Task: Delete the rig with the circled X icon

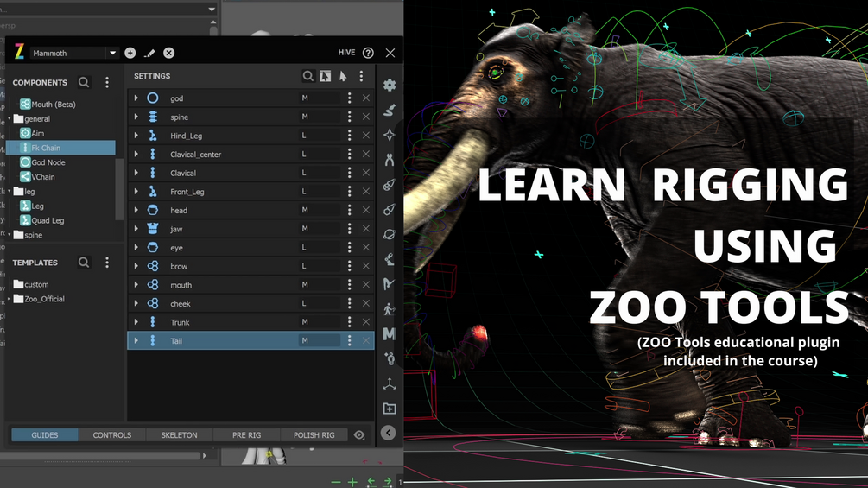Action: [x=168, y=53]
